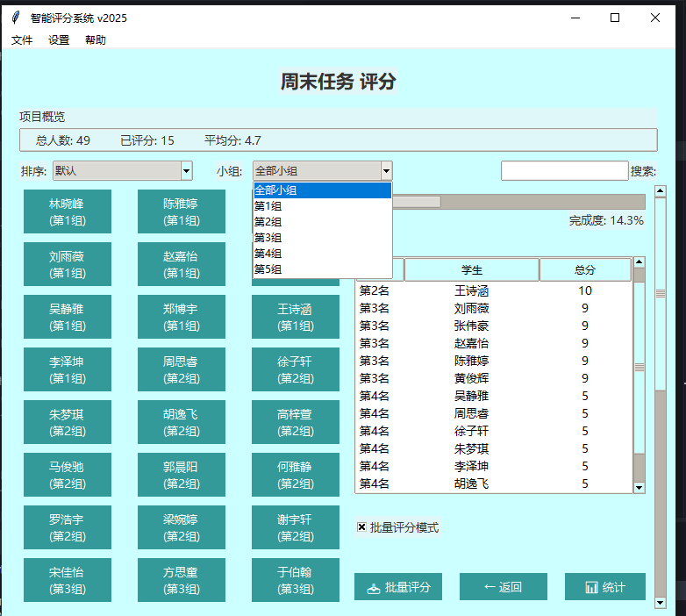Select student 赵嘉怡 (第1组) card
The height and width of the screenshot is (616, 686).
coord(182,264)
